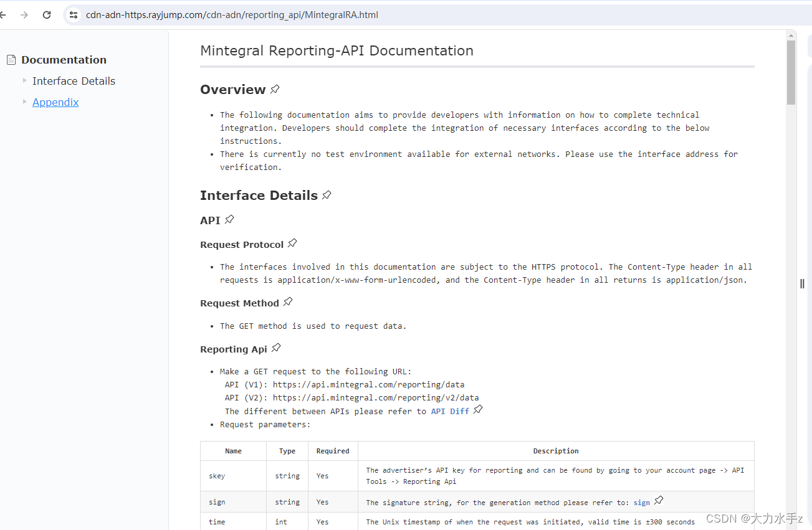Click pin icon after sign link
Viewport: 812px width, 530px height.
pos(659,500)
